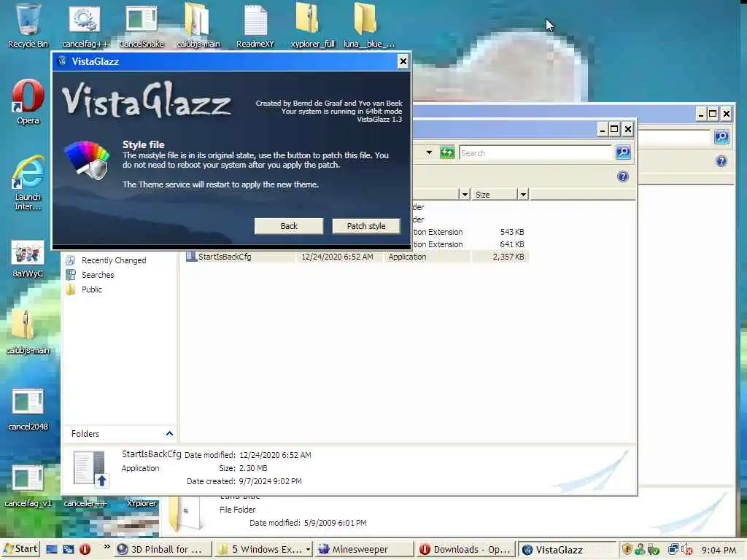Viewport: 747px width, 560px height.
Task: Close the VistaGlazz dialog
Action: coord(403,61)
